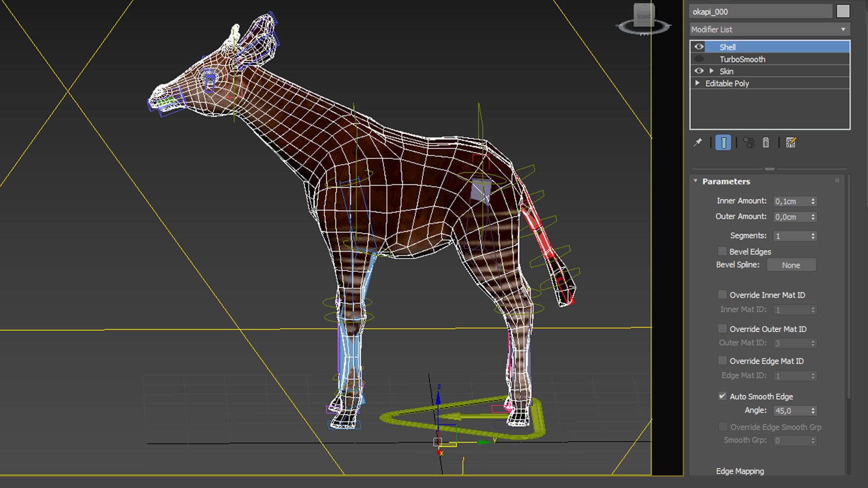The height and width of the screenshot is (488, 868).
Task: Click the Angle value field
Action: [x=791, y=411]
